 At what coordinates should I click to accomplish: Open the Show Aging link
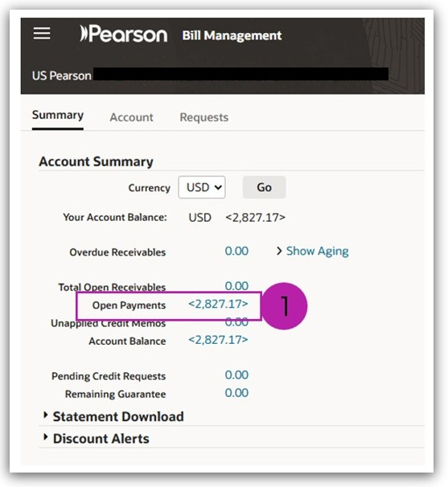pyautogui.click(x=317, y=251)
